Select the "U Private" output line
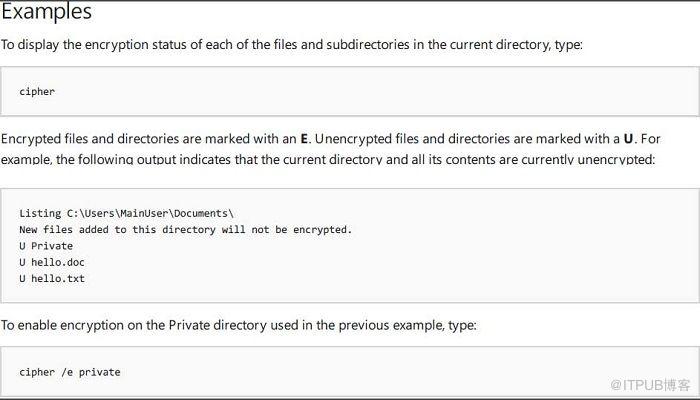This screenshot has height=400, width=700. click(46, 245)
